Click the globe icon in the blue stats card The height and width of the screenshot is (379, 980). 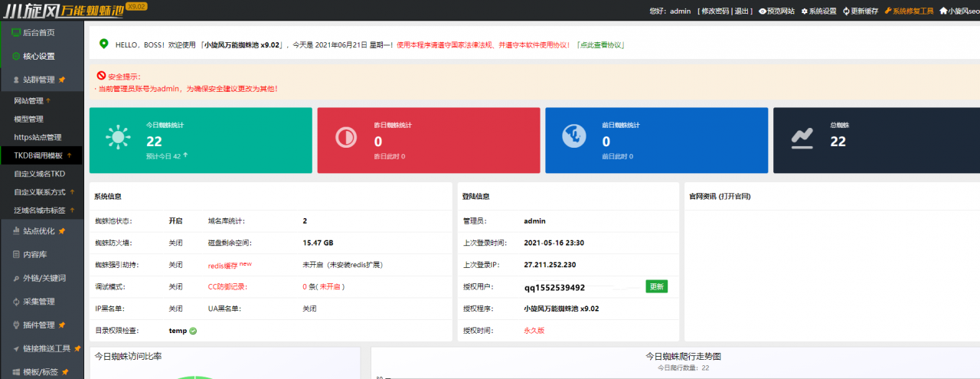click(x=573, y=137)
